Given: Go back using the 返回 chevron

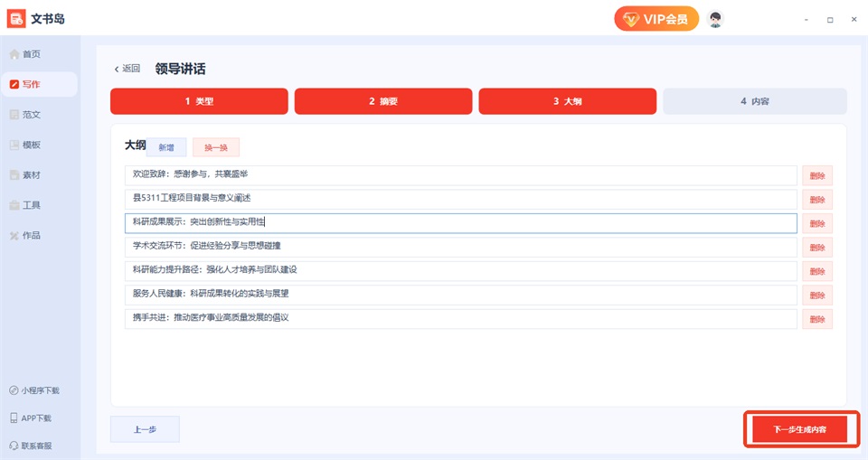Looking at the screenshot, I should (x=117, y=70).
